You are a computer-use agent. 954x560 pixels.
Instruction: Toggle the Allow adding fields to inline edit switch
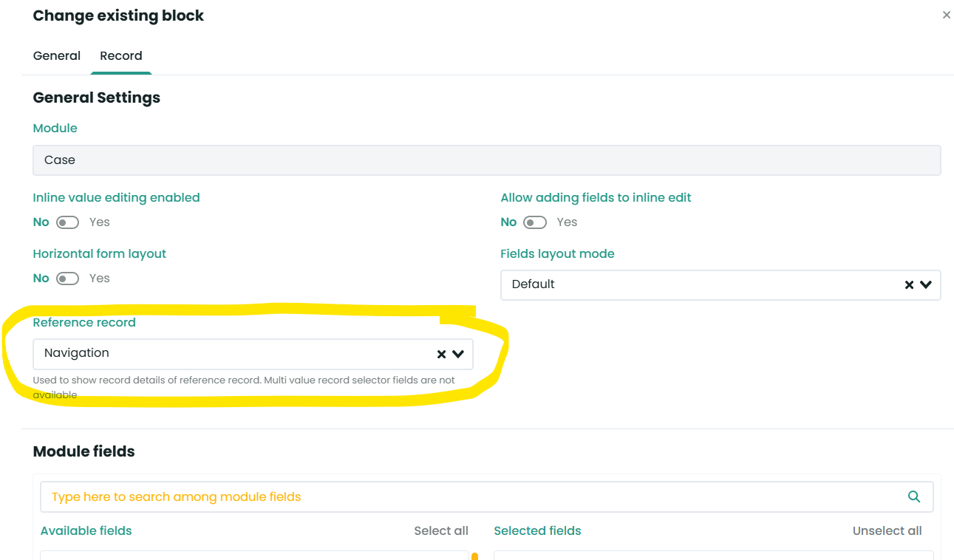point(535,222)
